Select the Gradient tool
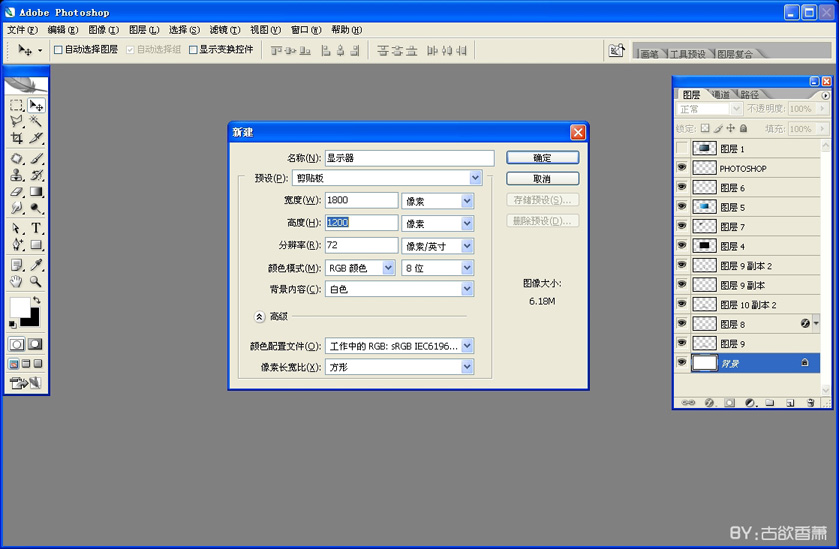839x549 pixels. tap(36, 192)
